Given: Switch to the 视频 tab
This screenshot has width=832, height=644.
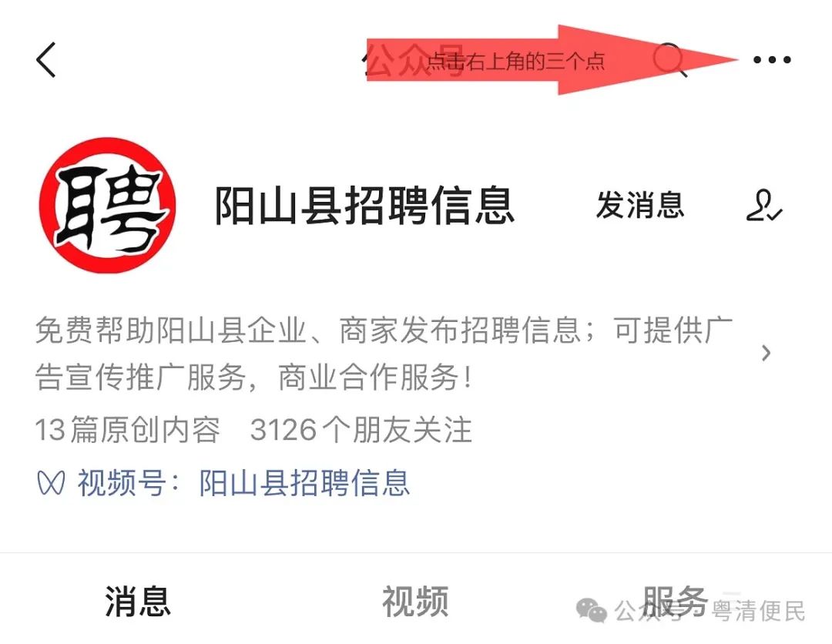Looking at the screenshot, I should point(415,602).
